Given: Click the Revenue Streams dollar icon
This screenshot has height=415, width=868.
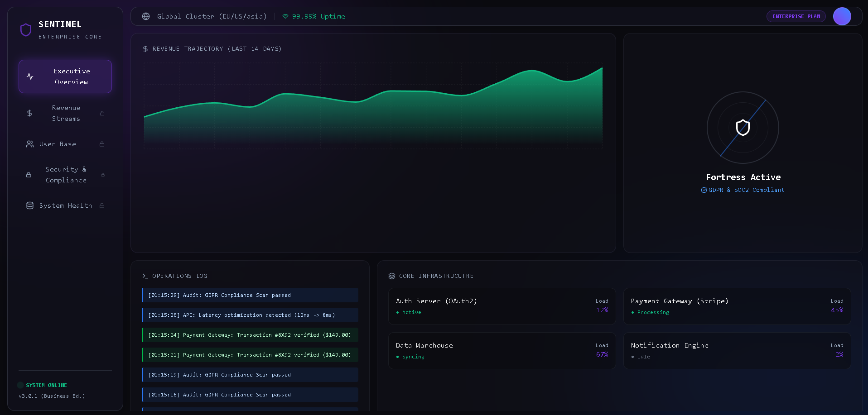Looking at the screenshot, I should (x=29, y=113).
